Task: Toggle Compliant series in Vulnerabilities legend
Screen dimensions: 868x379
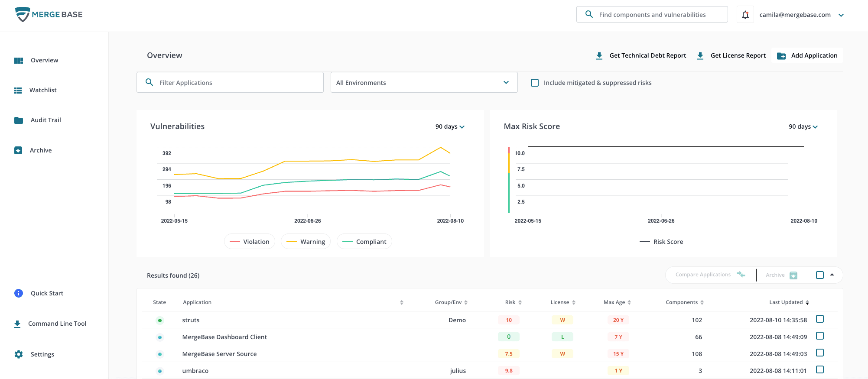Action: click(x=364, y=242)
